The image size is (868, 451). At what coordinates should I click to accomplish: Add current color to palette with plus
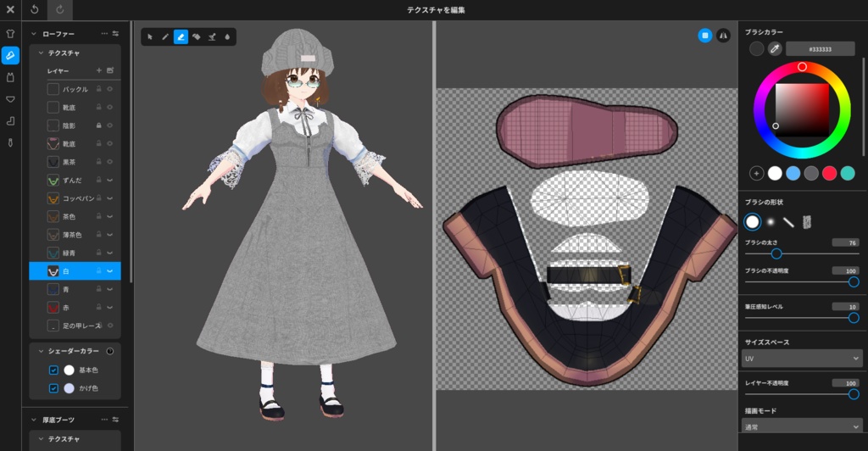click(756, 173)
